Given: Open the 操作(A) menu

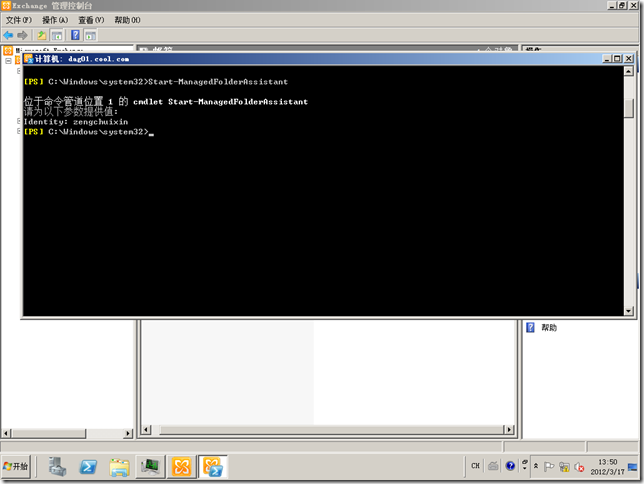Looking at the screenshot, I should [x=55, y=19].
